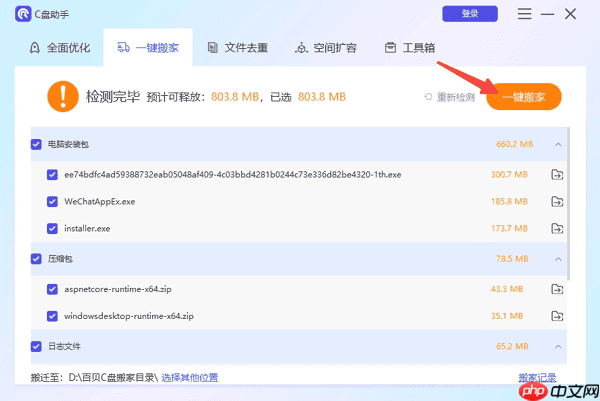Viewport: 600px width, 401px height.
Task: Collapse the 压缩包 section chevron
Action: 558,259
